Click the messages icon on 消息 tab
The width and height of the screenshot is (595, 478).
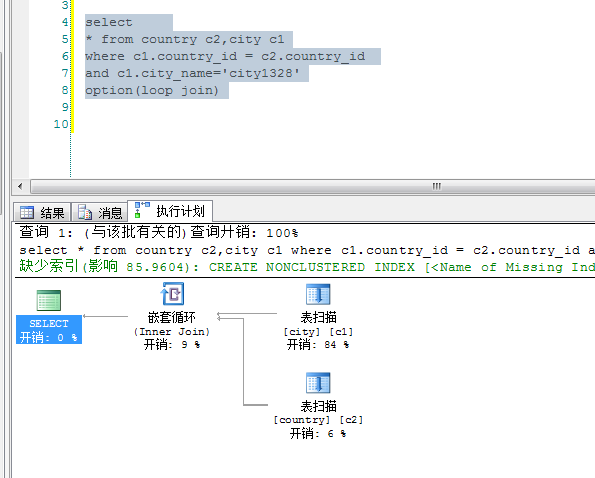click(85, 212)
